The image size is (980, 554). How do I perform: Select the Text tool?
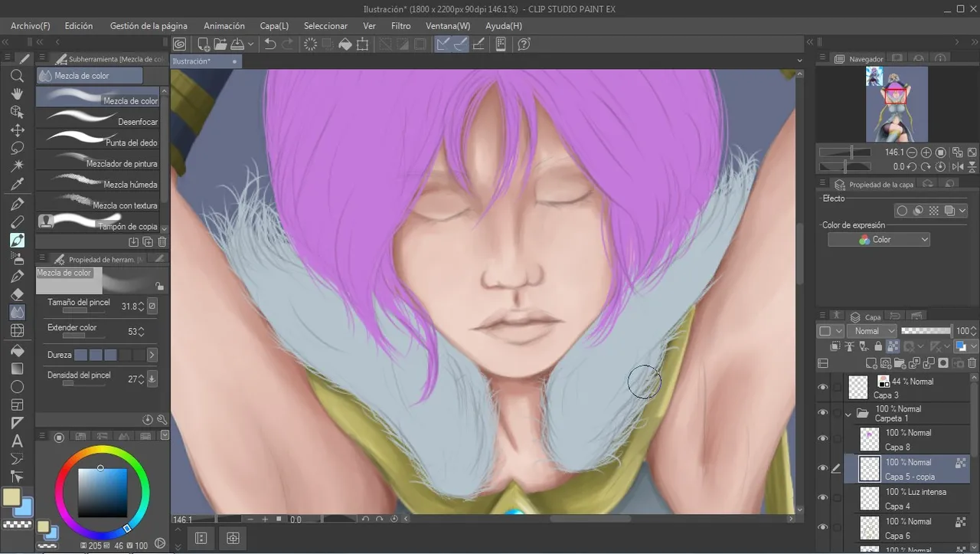click(x=17, y=441)
